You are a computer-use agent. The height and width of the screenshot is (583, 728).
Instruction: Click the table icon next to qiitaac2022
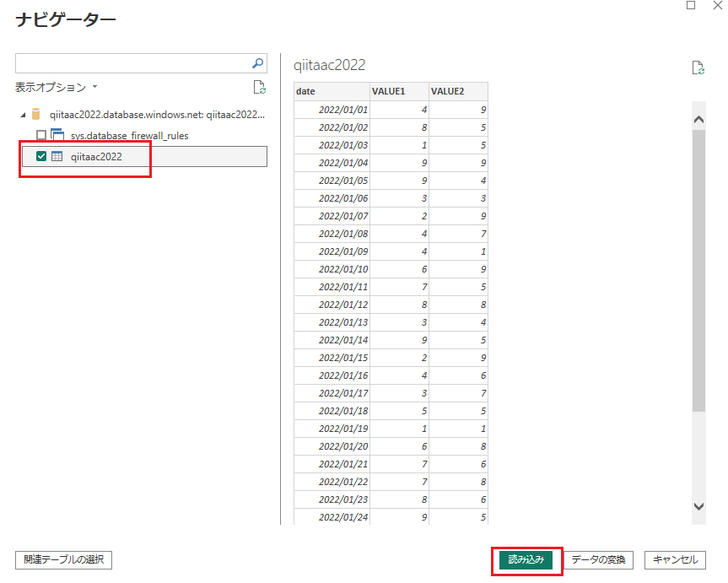click(57, 156)
